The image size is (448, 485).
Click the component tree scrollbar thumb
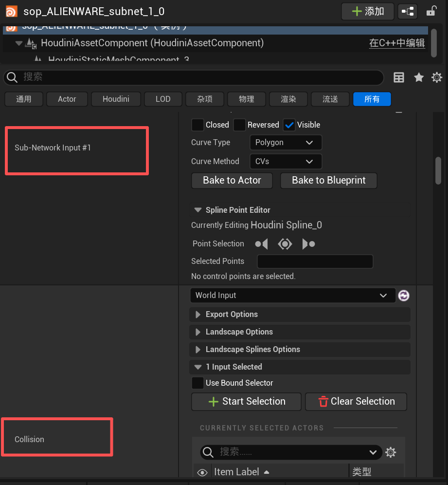point(434,43)
